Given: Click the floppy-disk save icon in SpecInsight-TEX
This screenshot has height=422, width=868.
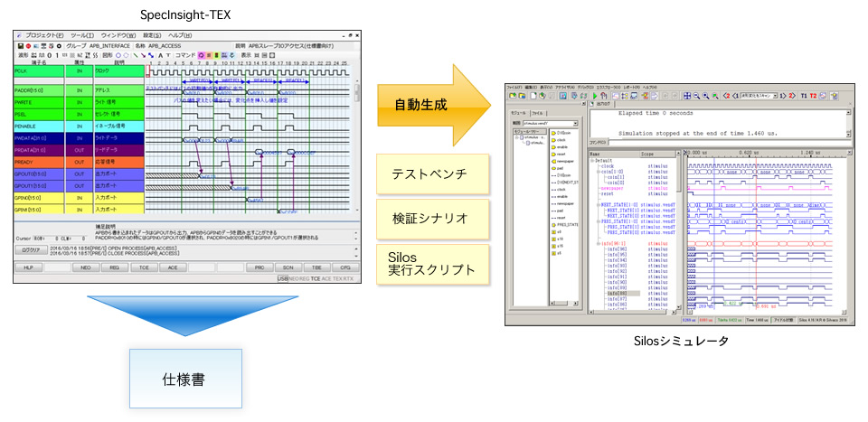Looking at the screenshot, I should (21, 46).
